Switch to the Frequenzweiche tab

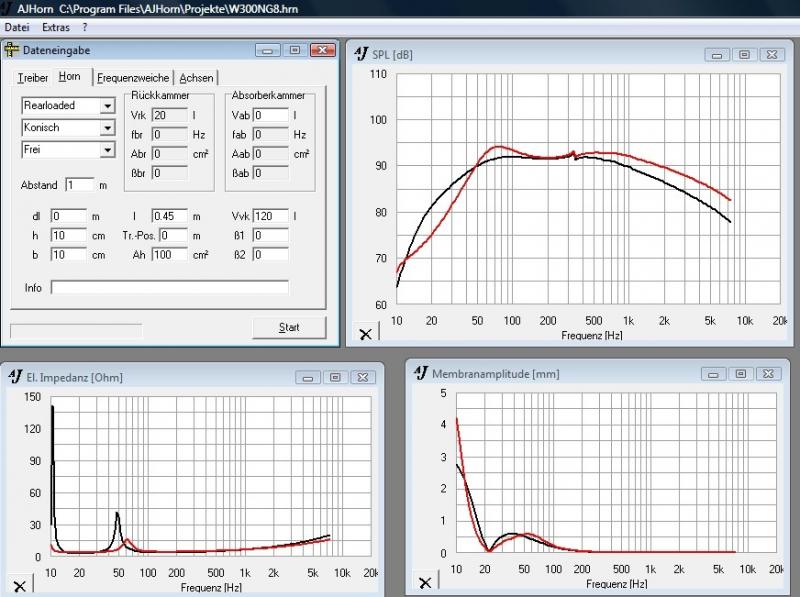click(133, 78)
